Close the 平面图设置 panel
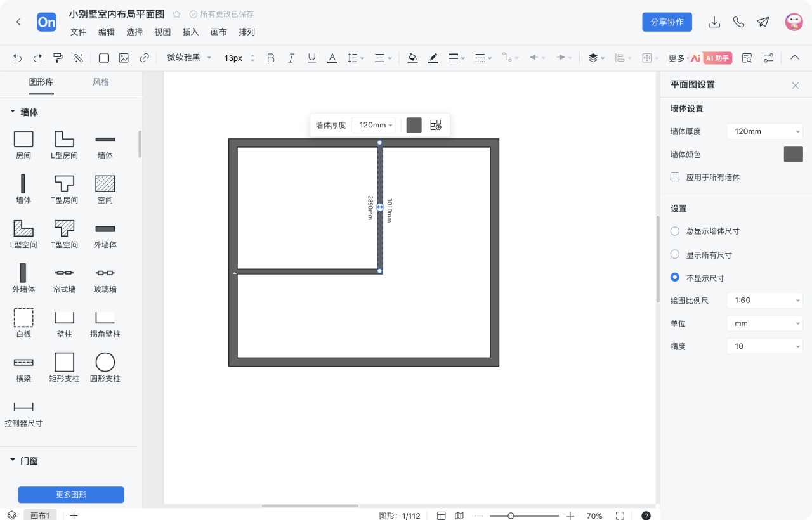812x520 pixels. (x=796, y=85)
